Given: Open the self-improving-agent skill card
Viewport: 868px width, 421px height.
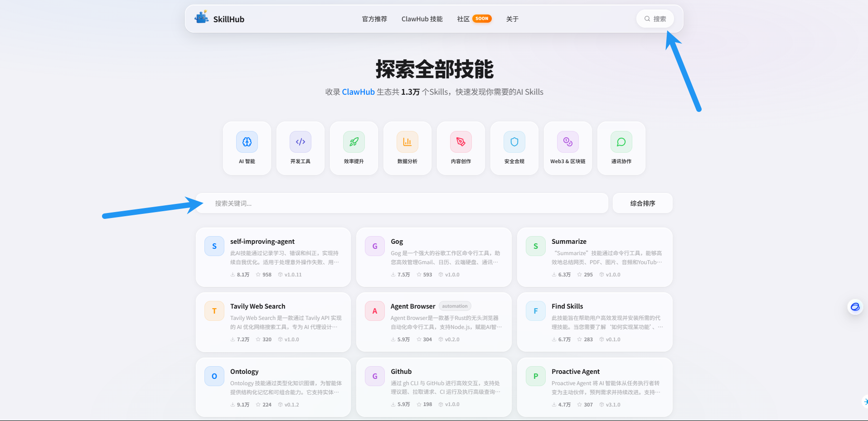Looking at the screenshot, I should (273, 257).
